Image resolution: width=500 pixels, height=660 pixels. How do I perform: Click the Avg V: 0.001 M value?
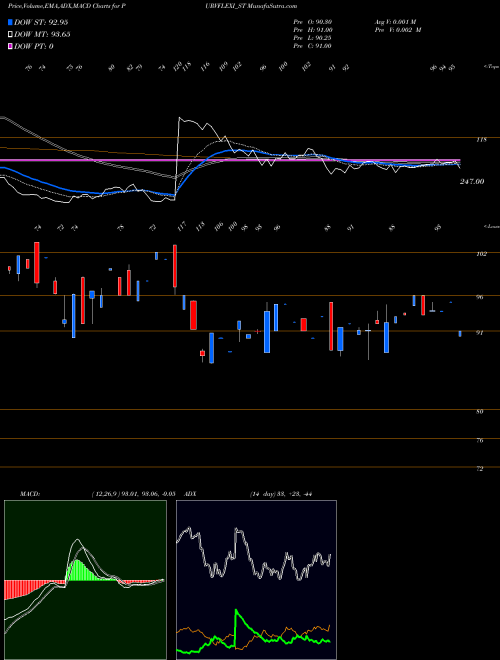tap(395, 21)
